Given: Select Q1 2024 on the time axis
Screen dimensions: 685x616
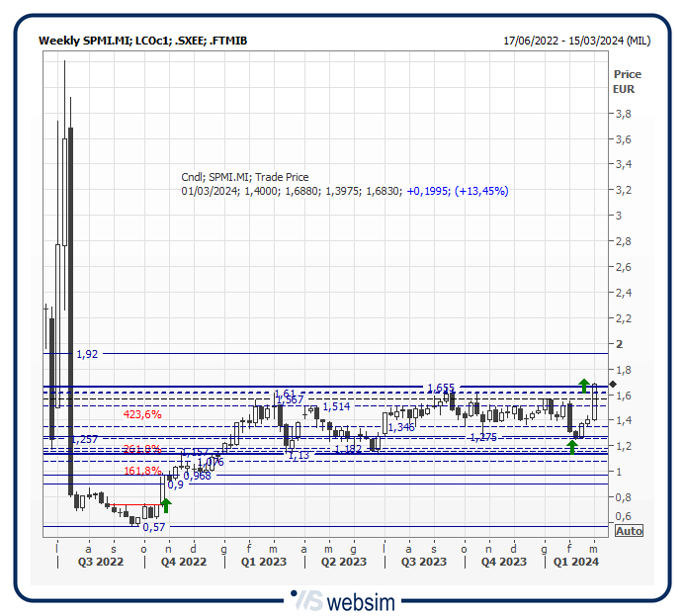Looking at the screenshot, I should (575, 562).
